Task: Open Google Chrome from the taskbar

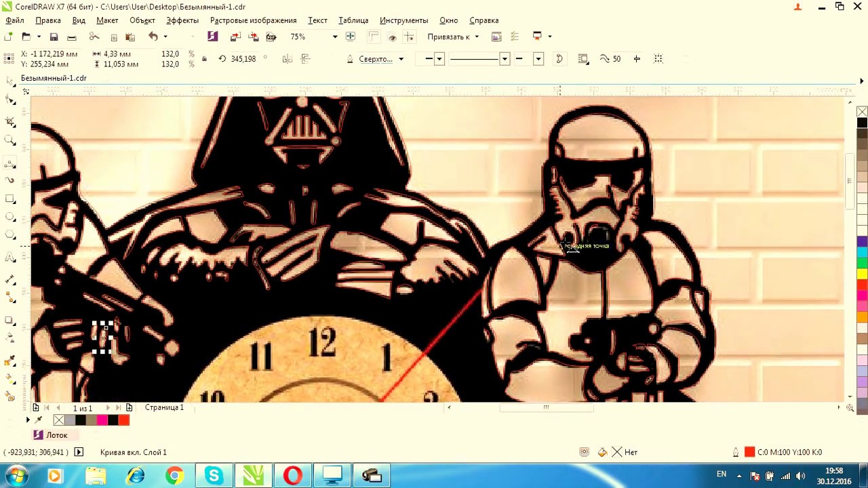Action: [174, 476]
